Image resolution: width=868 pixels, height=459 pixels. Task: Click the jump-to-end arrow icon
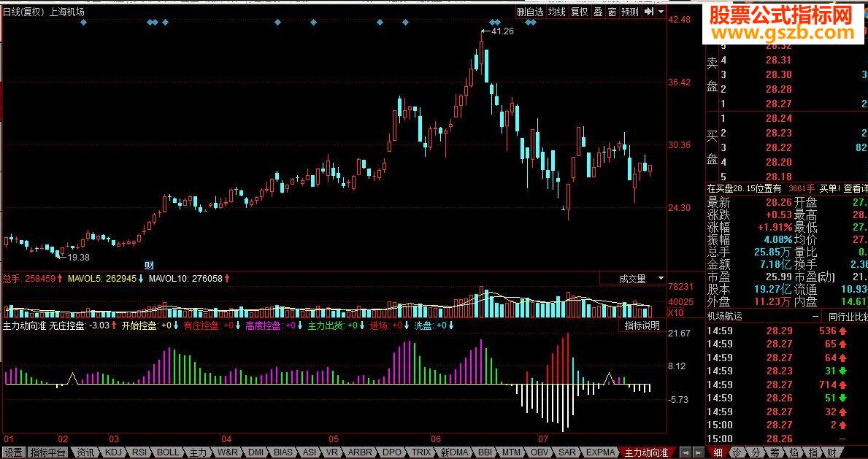[648, 12]
